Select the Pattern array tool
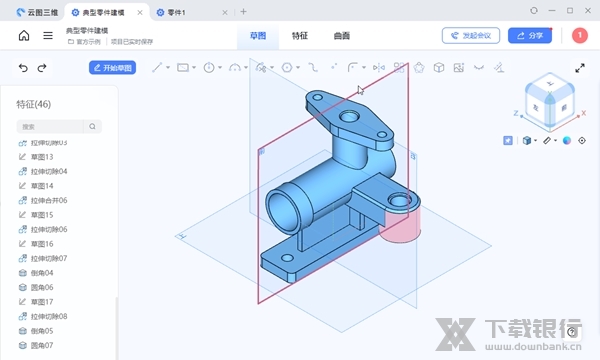Viewport: 600px width, 360px height. pyautogui.click(x=399, y=68)
